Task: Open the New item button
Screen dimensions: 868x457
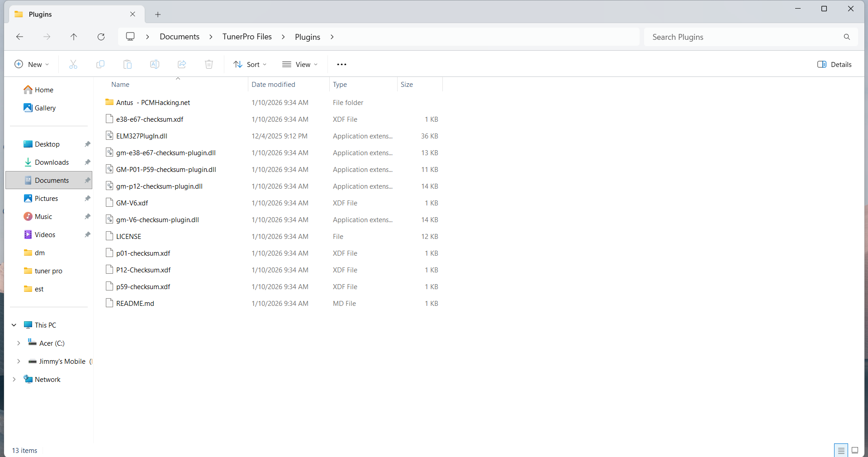Action: pyautogui.click(x=31, y=64)
